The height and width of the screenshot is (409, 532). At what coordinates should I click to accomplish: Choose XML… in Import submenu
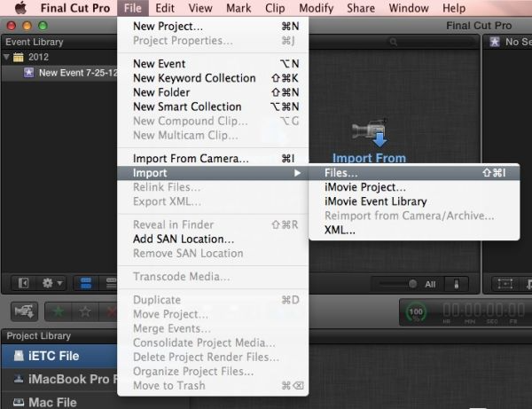[414, 230]
